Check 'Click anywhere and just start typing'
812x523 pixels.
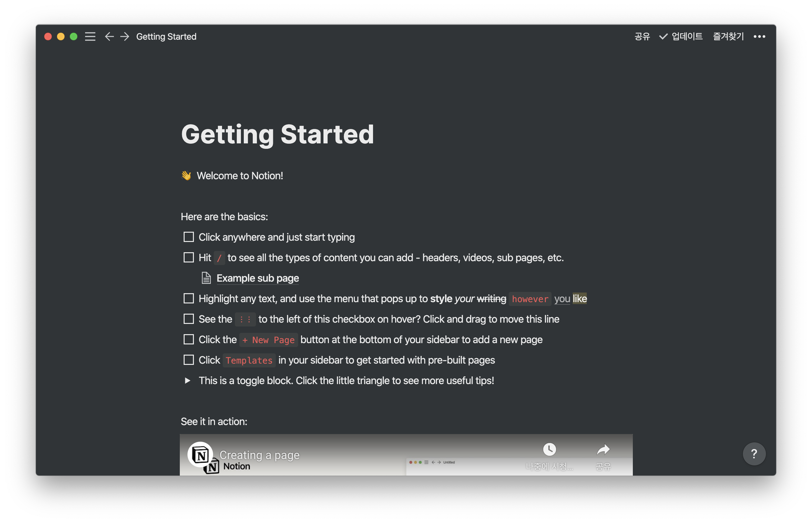coord(188,237)
